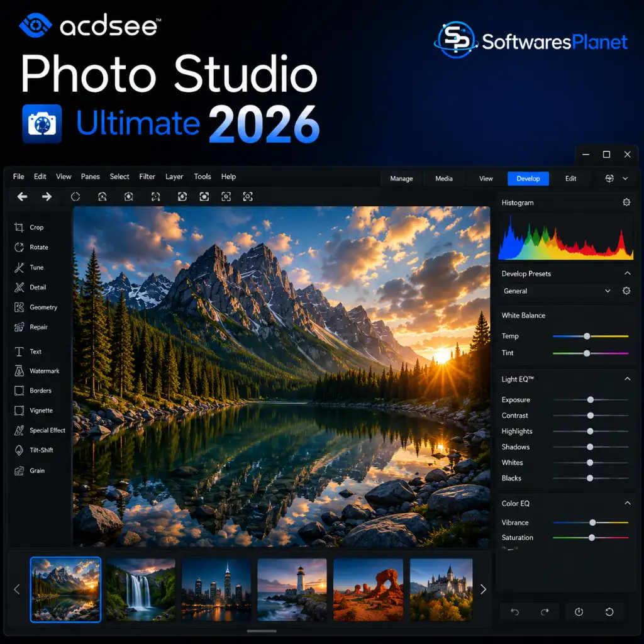Open the Detail tool
This screenshot has width=644, height=644.
[x=30, y=287]
